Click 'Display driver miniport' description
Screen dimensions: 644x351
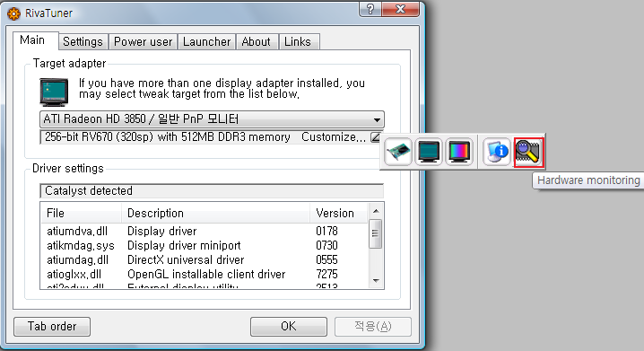(x=184, y=246)
